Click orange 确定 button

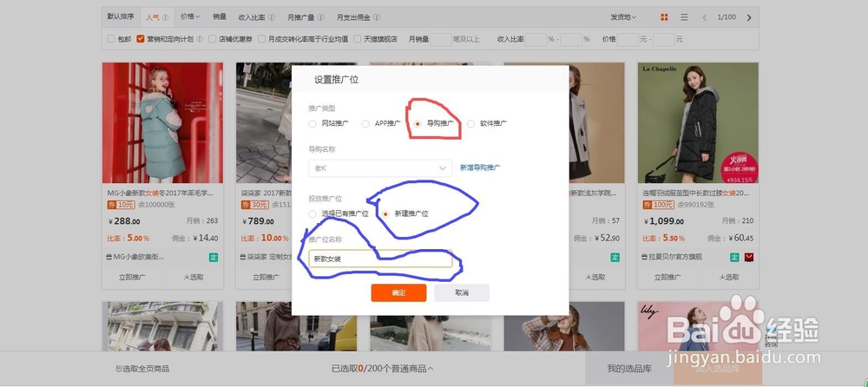pyautogui.click(x=398, y=293)
